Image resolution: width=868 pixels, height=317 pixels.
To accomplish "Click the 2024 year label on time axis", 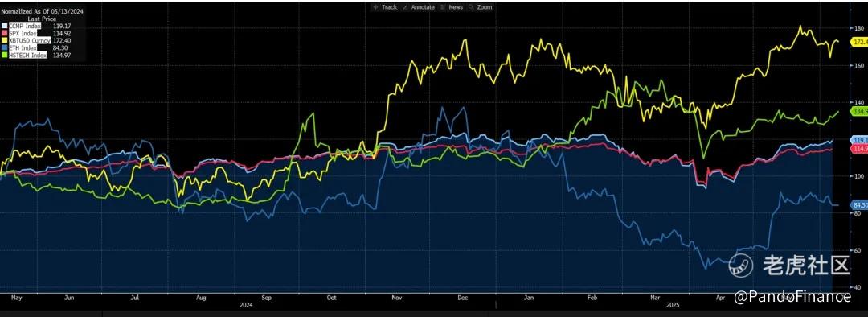I will (247, 305).
